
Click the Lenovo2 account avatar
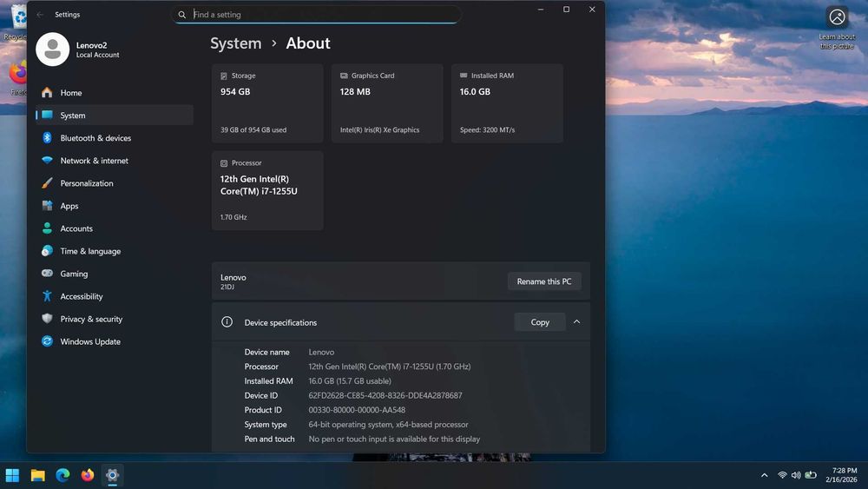pyautogui.click(x=53, y=50)
